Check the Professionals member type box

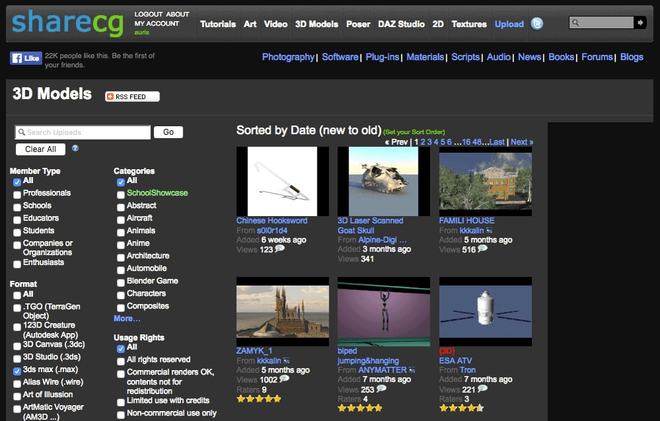pos(16,193)
